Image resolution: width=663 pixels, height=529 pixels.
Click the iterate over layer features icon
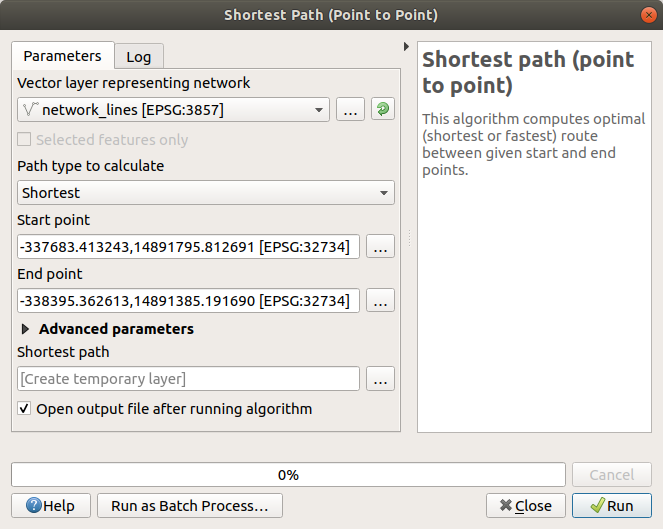pyautogui.click(x=382, y=110)
